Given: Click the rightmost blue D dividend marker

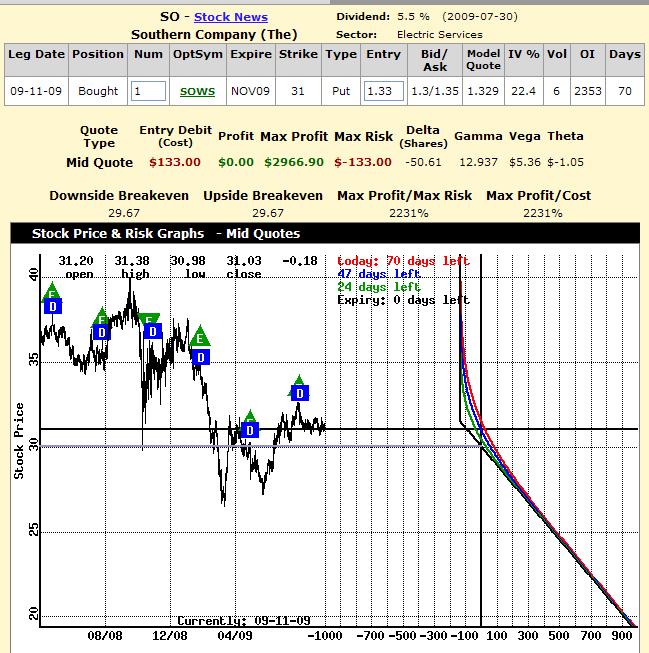Looking at the screenshot, I should [x=299, y=393].
